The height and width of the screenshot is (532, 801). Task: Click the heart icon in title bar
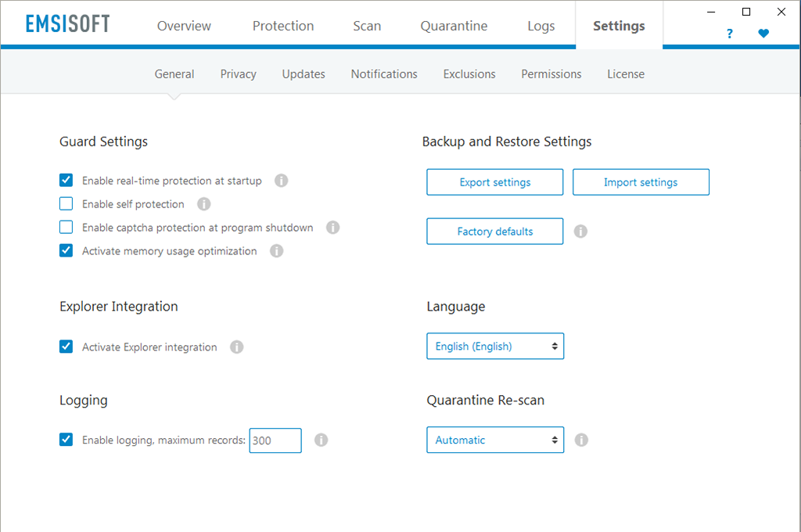coord(763,34)
